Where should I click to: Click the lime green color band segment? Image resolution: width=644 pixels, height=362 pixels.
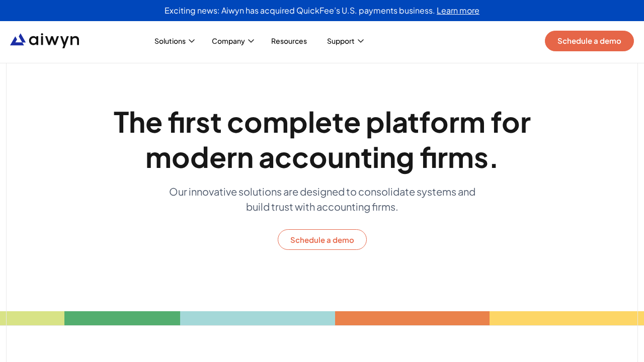click(x=32, y=318)
